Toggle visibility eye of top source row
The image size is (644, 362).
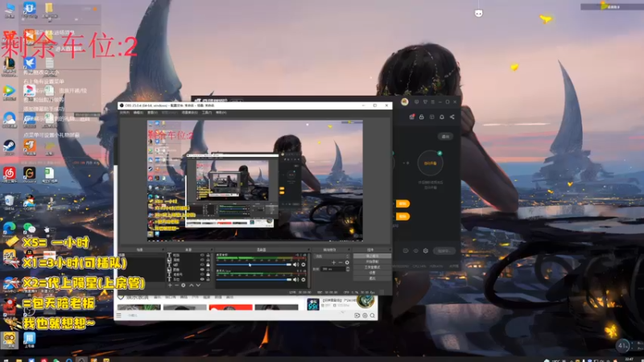pyautogui.click(x=203, y=254)
